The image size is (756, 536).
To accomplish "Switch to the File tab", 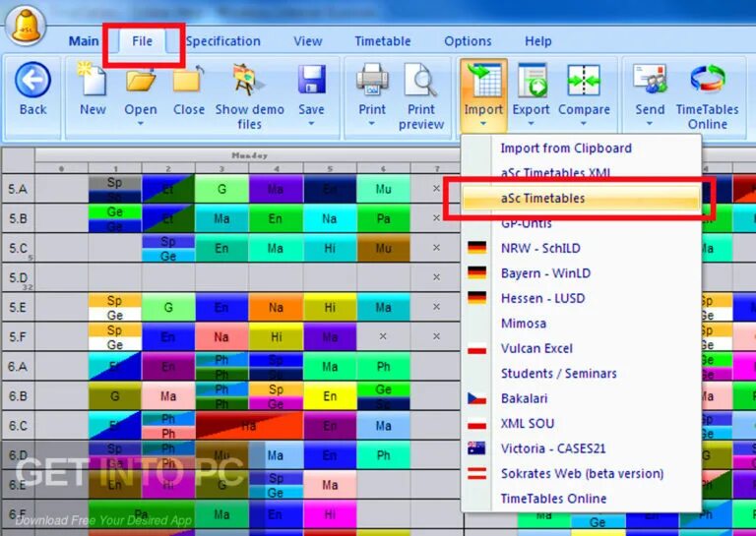I will point(142,41).
